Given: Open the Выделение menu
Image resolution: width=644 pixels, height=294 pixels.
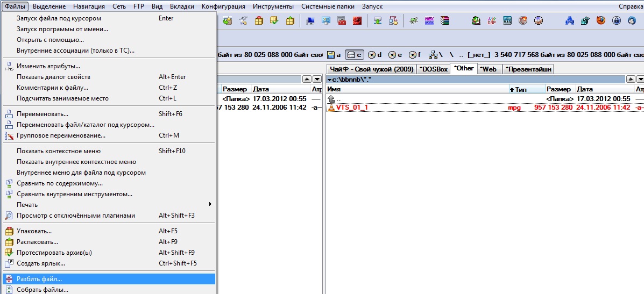Looking at the screenshot, I should pyautogui.click(x=49, y=6).
